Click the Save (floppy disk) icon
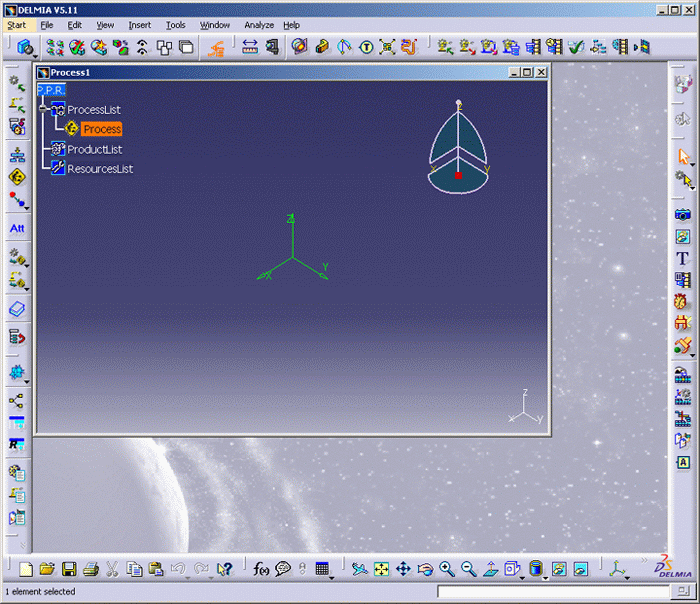700x604 pixels. (70, 569)
